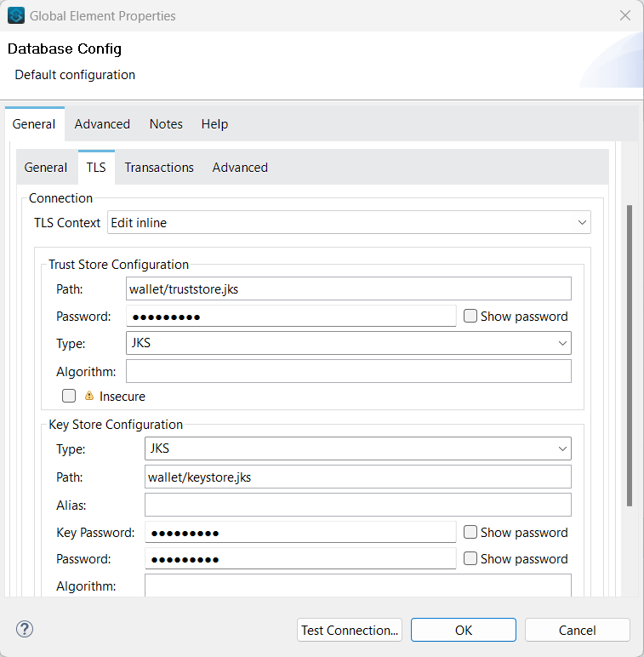
Task: Click the Test Connection button
Action: pos(350,630)
